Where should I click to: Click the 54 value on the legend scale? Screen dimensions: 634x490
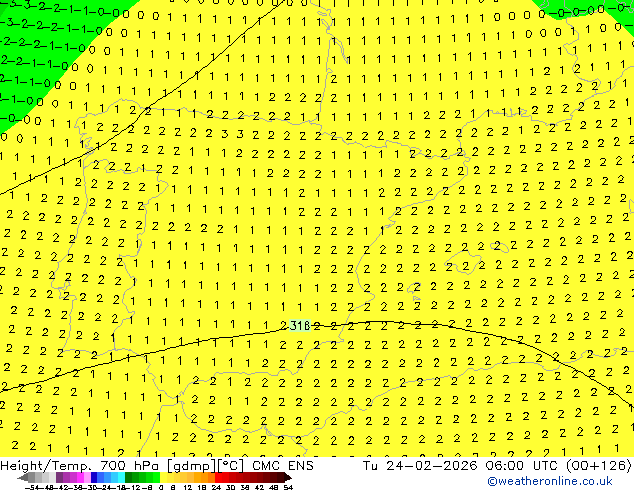click(x=287, y=487)
